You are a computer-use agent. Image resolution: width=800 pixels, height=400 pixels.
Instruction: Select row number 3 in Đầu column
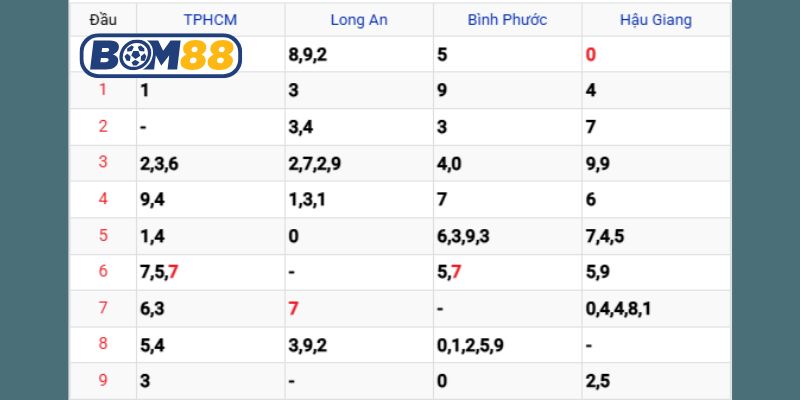[102, 163]
